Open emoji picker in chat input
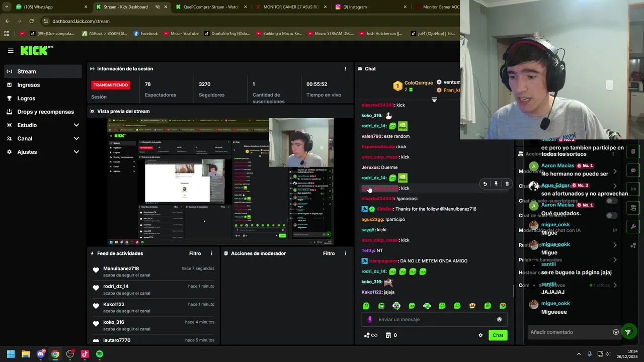This screenshot has width=644, height=362. (499, 319)
